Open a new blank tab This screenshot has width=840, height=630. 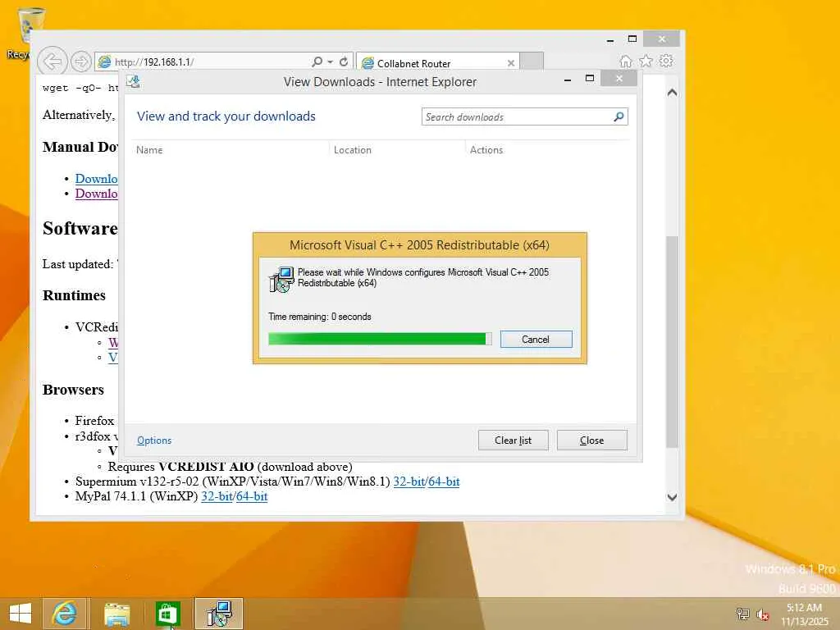532,62
